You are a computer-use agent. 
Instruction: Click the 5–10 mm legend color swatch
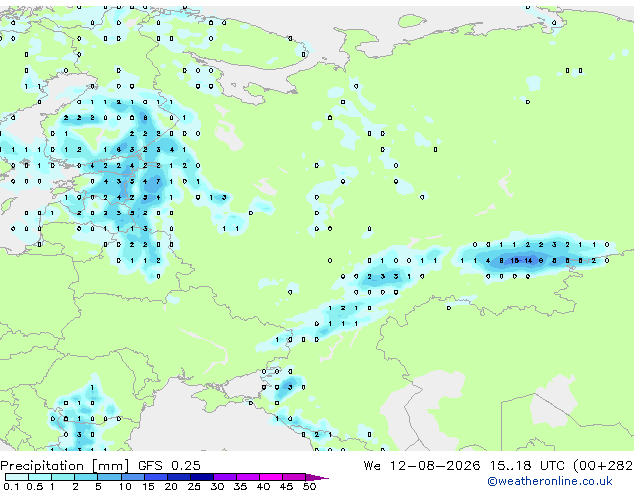[x=109, y=477]
